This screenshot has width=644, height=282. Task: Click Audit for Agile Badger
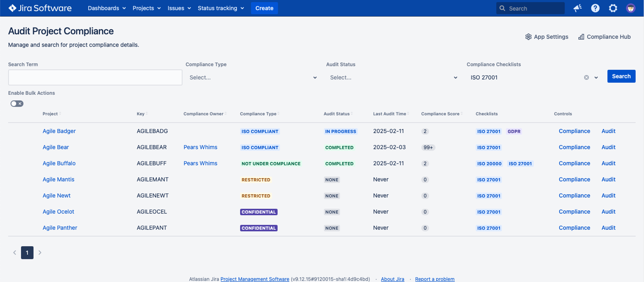point(608,131)
